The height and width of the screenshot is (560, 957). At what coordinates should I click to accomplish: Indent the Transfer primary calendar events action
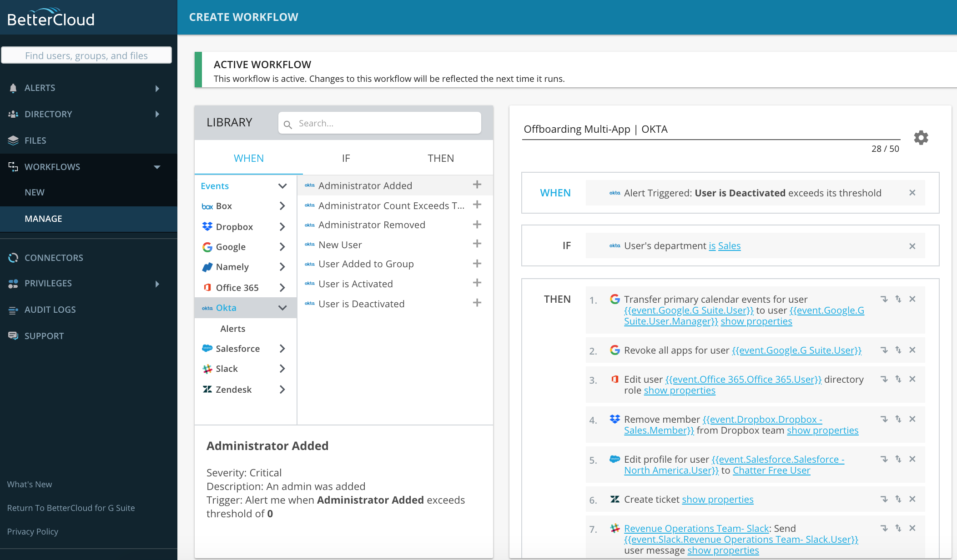point(884,299)
